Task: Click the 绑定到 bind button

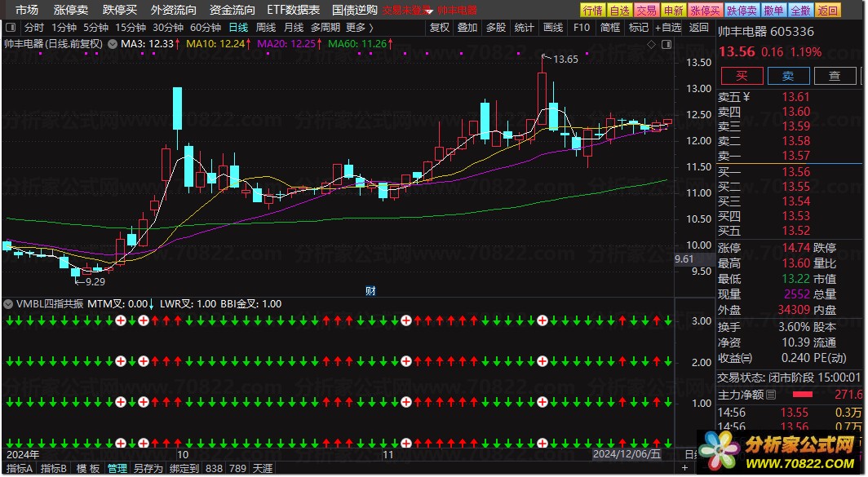Action: (x=184, y=469)
